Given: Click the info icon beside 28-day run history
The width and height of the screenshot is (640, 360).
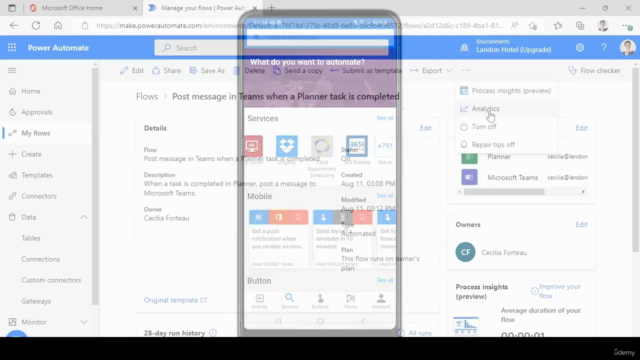Looking at the screenshot, I should pos(213,333).
